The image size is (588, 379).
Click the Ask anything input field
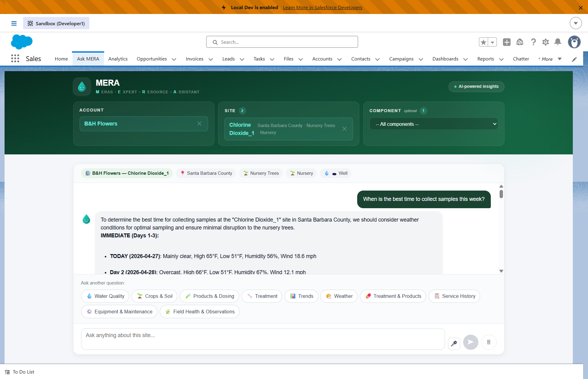pos(263,339)
